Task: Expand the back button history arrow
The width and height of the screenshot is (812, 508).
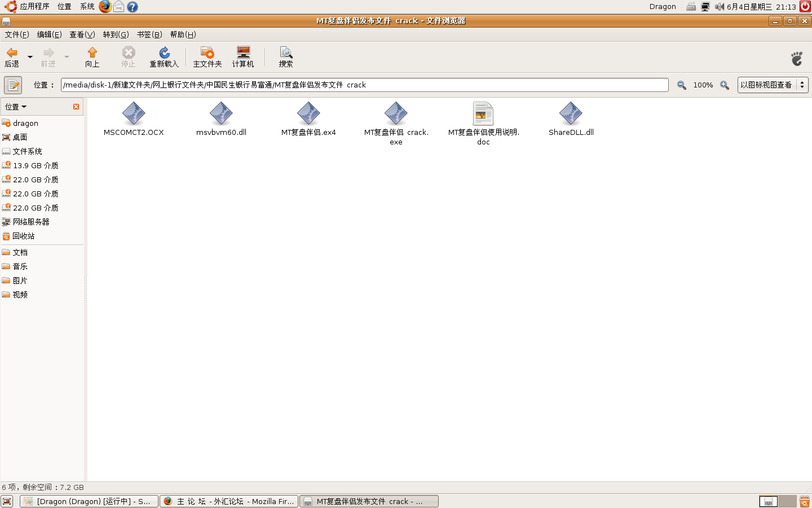Action: pyautogui.click(x=29, y=56)
